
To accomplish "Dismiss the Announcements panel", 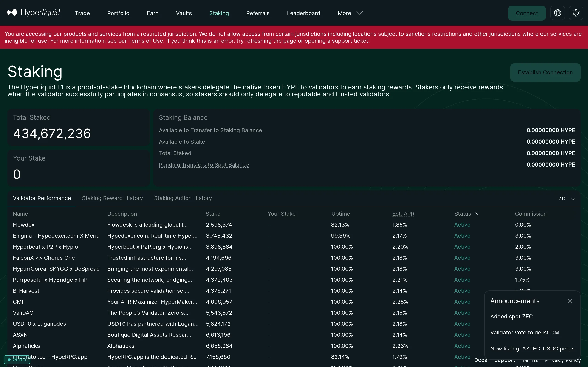I will pos(570,301).
